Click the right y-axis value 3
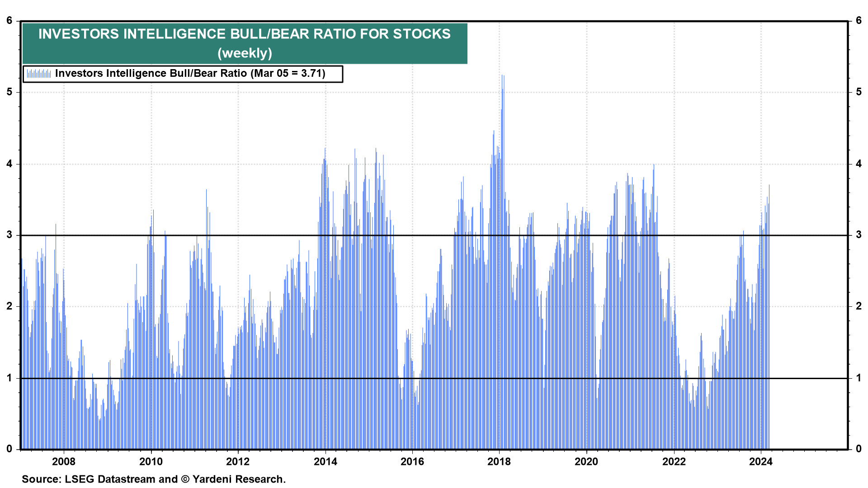The image size is (868, 488). (859, 235)
